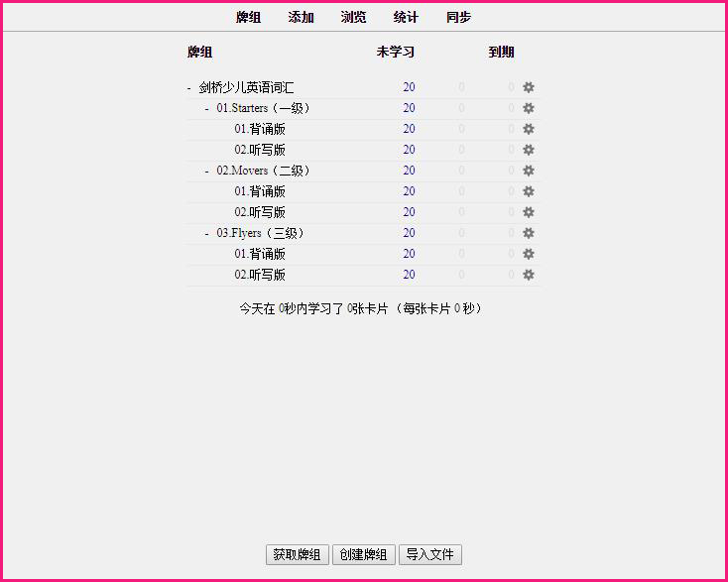Open the 添加 card menu
Viewport: 728px width, 582px height.
[x=301, y=18]
